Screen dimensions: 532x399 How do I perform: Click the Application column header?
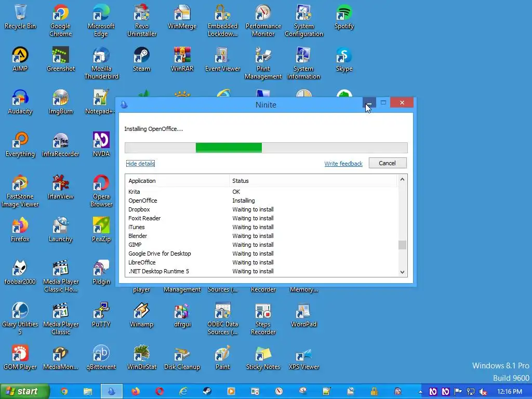coord(177,181)
